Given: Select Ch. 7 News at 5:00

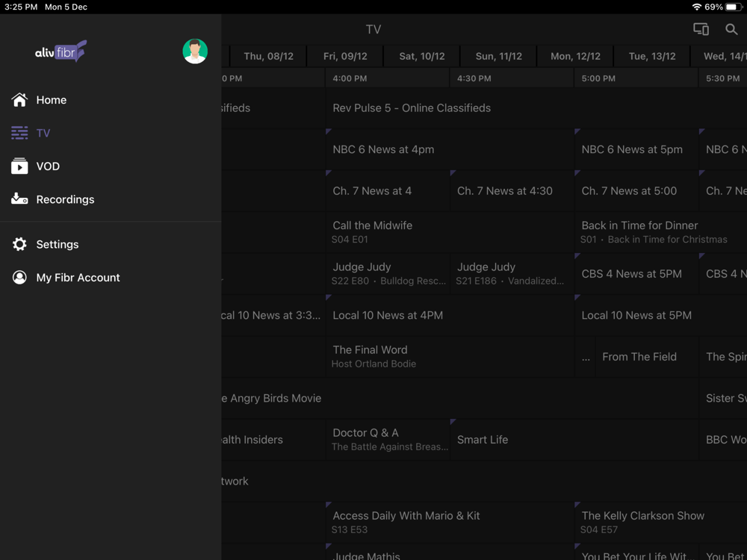Looking at the screenshot, I should pos(636,191).
